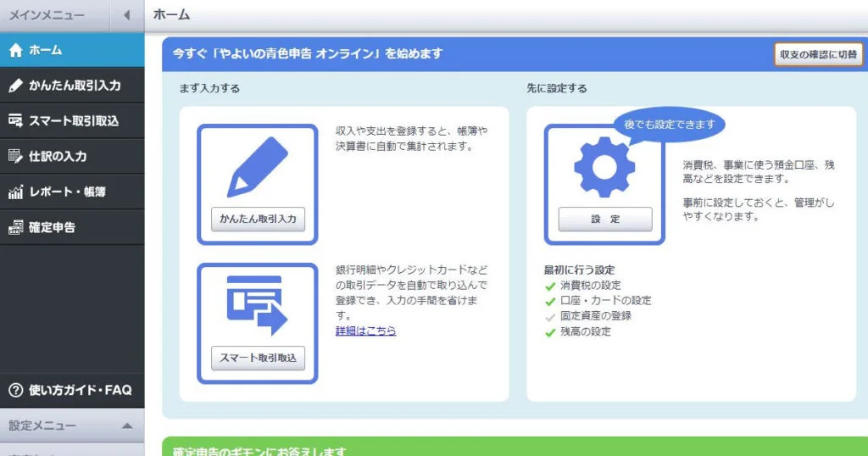Click メインメニュー header label
The width and height of the screenshot is (868, 456).
coord(47,15)
